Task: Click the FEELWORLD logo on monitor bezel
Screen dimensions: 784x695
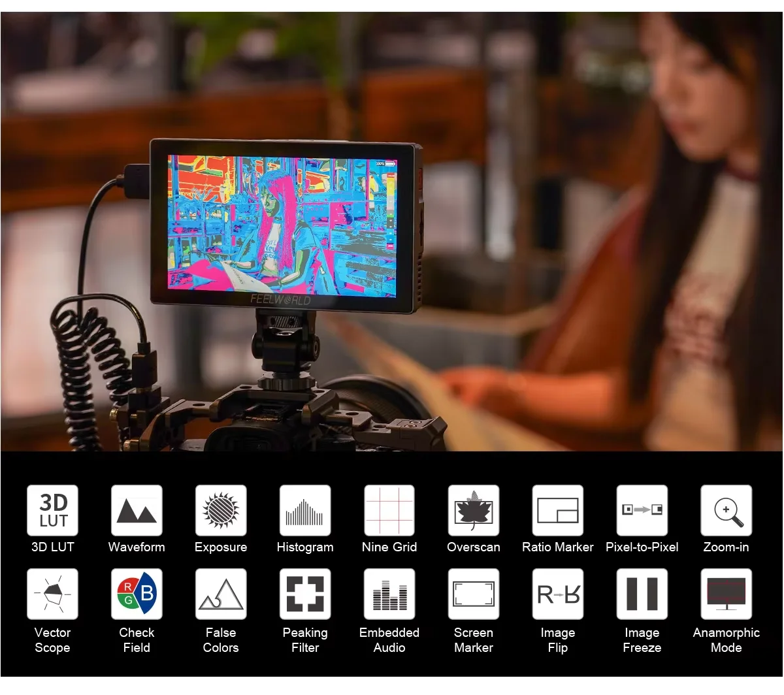Action: tap(280, 300)
